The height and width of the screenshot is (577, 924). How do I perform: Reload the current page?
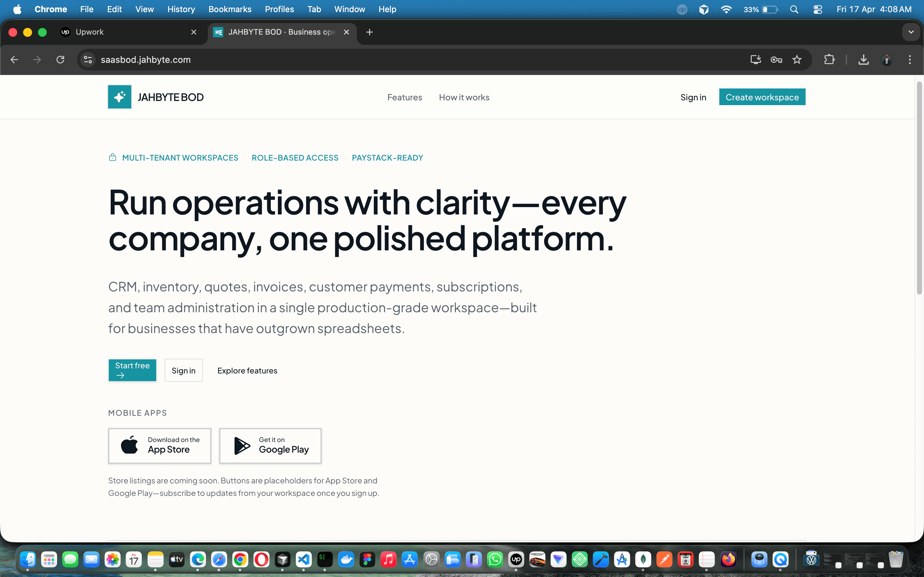coord(60,60)
